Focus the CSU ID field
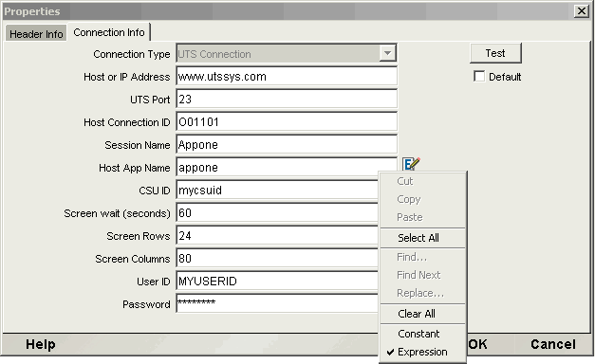This screenshot has width=595, height=364. [277, 190]
